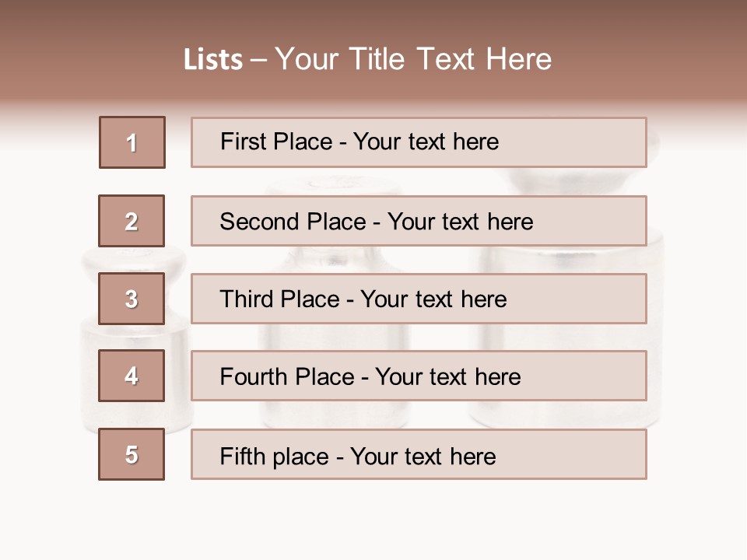Click the "First Place" text box
This screenshot has height=560, width=747.
[419, 142]
